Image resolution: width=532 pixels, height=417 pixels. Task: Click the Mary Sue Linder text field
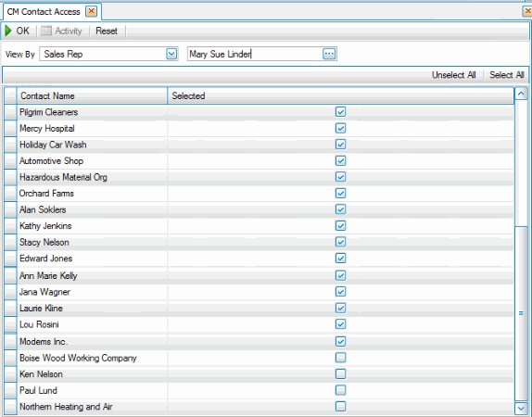(255, 54)
